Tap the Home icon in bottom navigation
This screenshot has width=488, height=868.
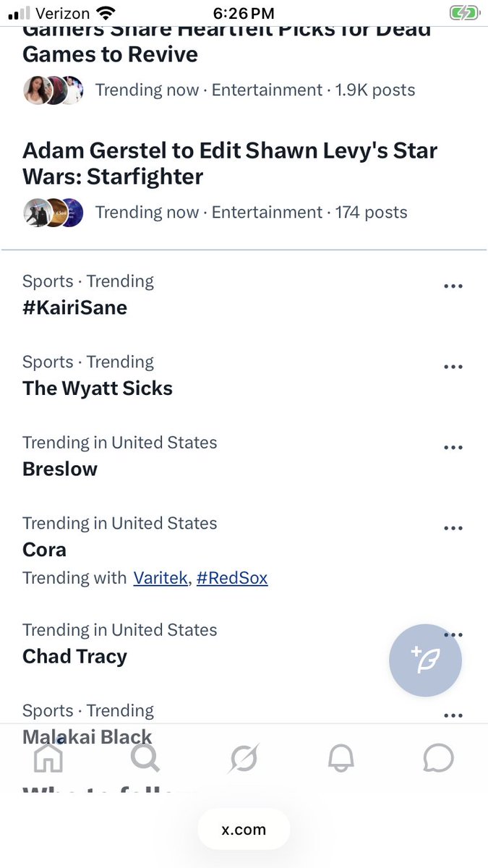[x=48, y=758]
